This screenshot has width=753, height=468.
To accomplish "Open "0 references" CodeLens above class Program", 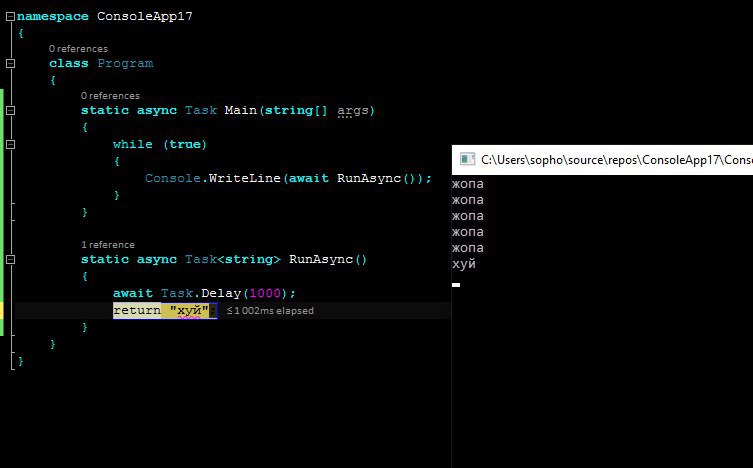I will [x=78, y=48].
